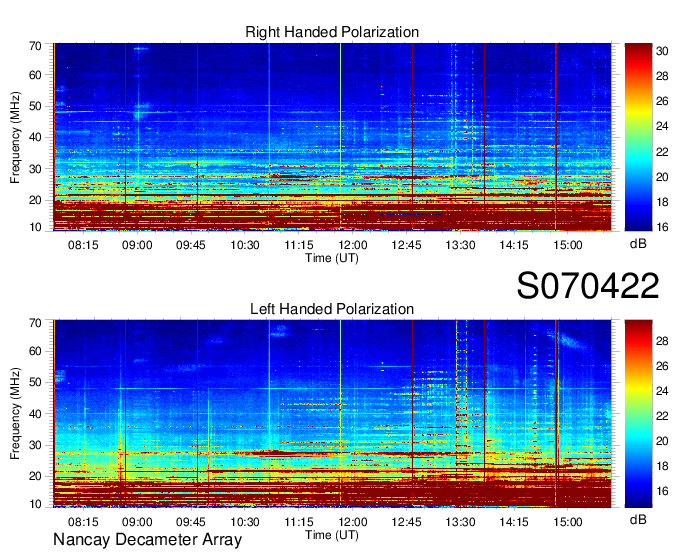Click the 11:15 tick on Right Handed time axis
Image resolution: width=680 pixels, height=552 pixels.
click(299, 245)
